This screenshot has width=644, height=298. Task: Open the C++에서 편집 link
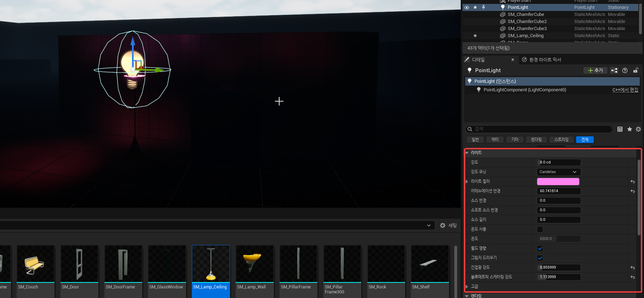tap(625, 90)
